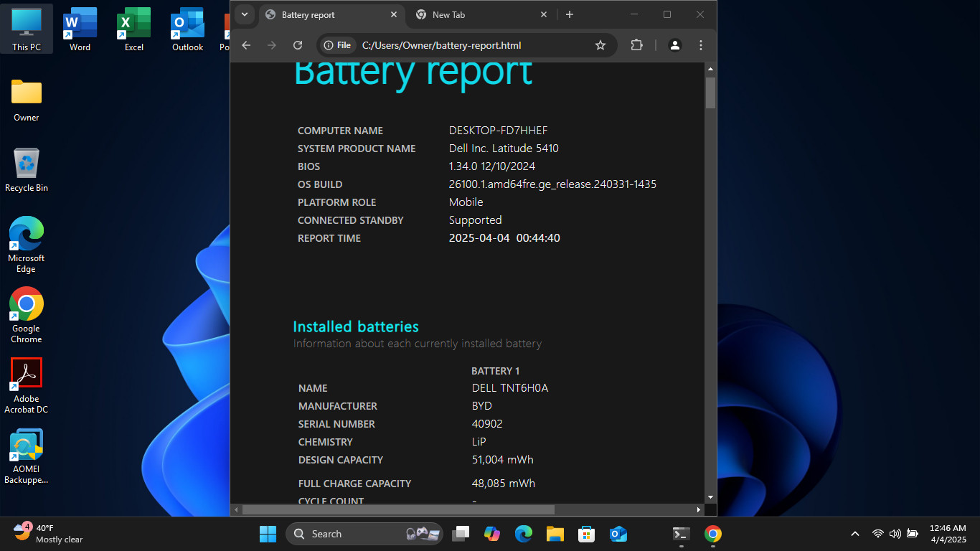Viewport: 980px width, 551px height.
Task: Open the Chrome profile avatar
Action: 675,45
